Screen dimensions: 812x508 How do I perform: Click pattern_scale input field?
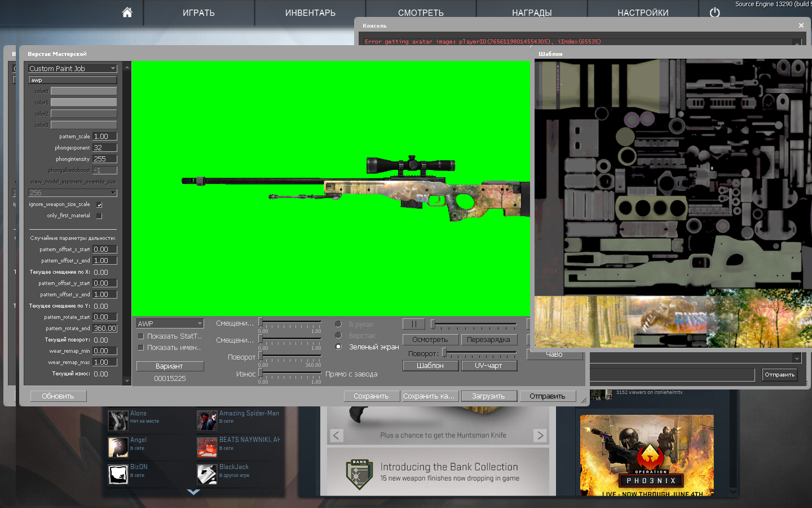[105, 137]
